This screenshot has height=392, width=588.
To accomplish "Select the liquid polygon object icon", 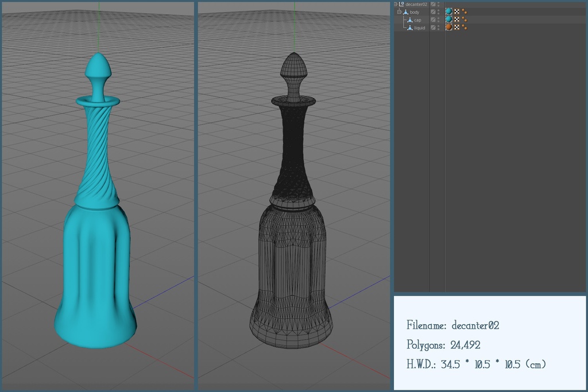I will pyautogui.click(x=410, y=28).
